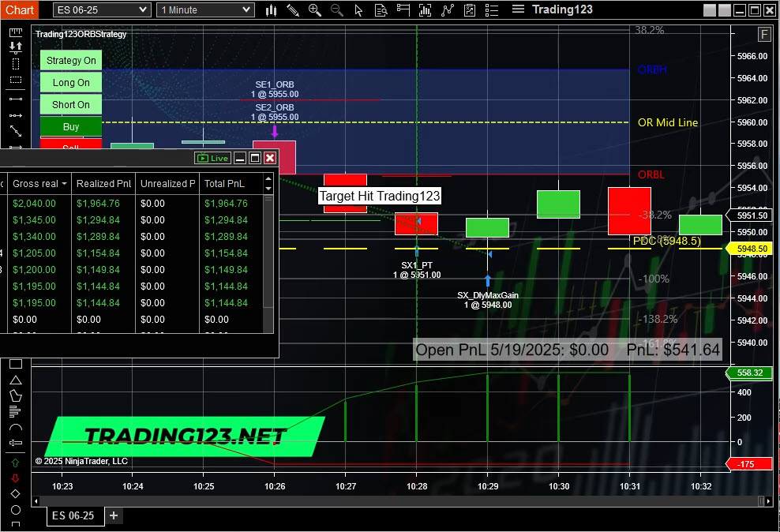Open the strategies line-node icon
Image resolution: width=780 pixels, height=532 pixels.
pos(448,10)
